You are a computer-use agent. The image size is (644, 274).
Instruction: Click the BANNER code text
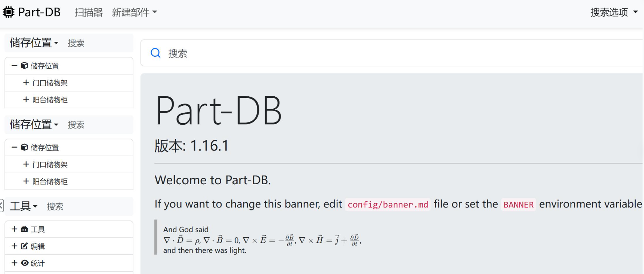point(518,205)
